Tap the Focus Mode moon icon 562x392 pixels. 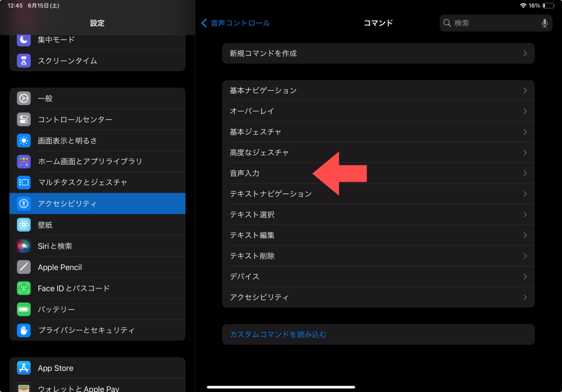click(24, 40)
